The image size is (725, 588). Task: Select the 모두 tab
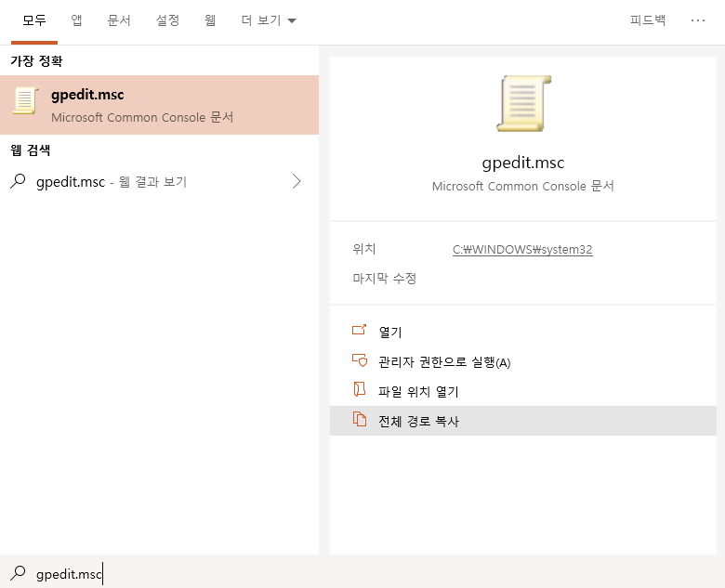34,20
